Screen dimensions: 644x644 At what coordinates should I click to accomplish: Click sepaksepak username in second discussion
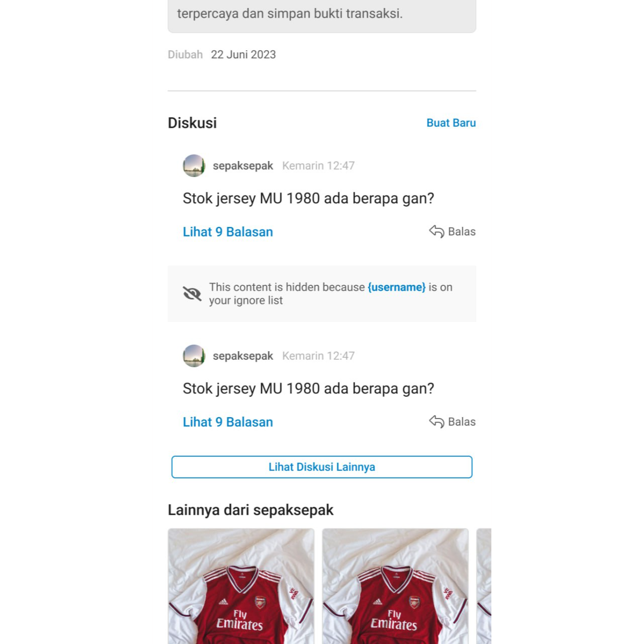[243, 356]
